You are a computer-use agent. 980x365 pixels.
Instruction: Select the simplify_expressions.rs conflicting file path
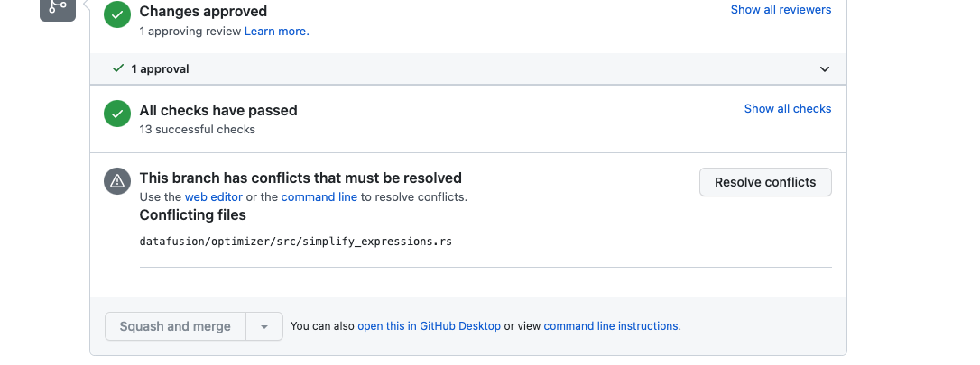[x=296, y=242]
